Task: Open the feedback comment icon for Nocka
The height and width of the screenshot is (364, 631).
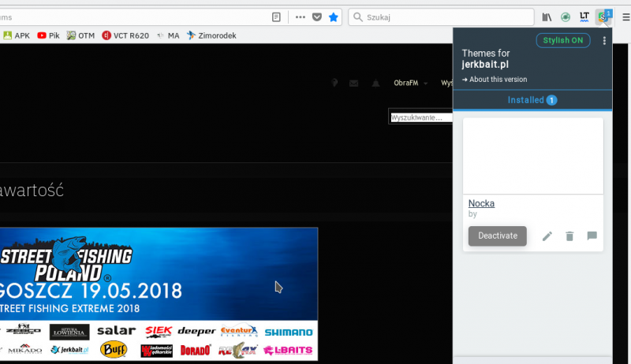Action: tap(592, 236)
